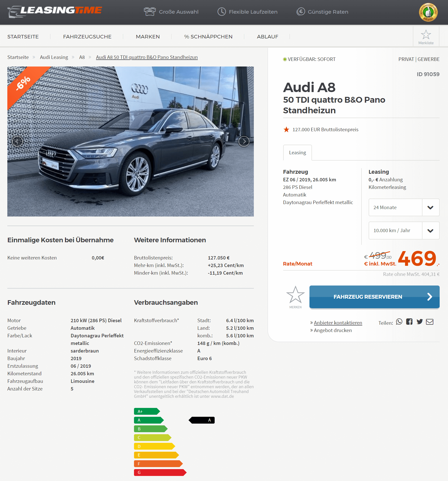Click the Audi A8 50 TDI quattro breadcrumb

click(x=147, y=57)
